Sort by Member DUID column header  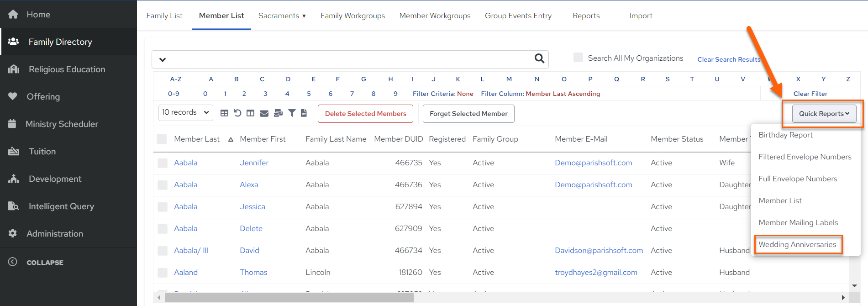[x=398, y=139]
